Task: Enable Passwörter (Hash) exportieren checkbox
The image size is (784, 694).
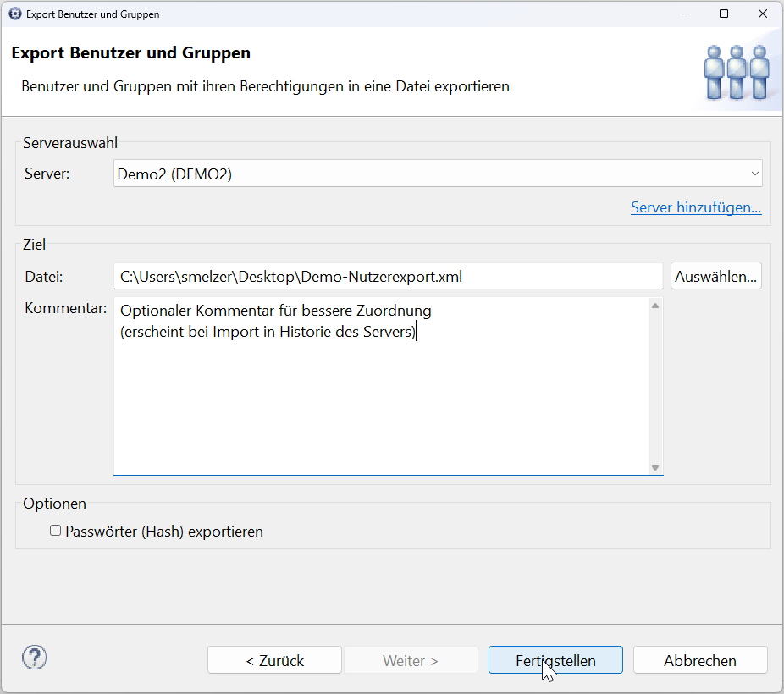Action: [56, 531]
